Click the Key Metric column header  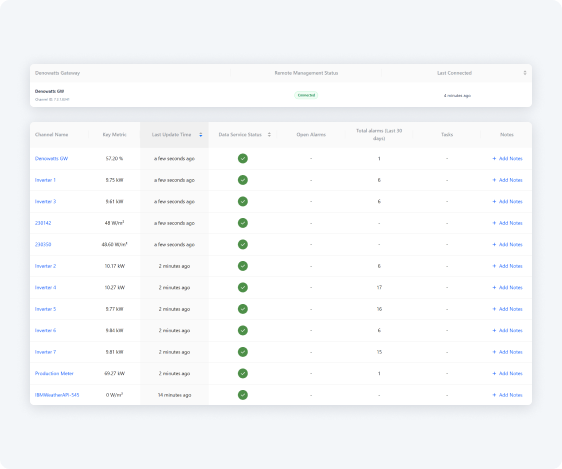click(x=114, y=135)
